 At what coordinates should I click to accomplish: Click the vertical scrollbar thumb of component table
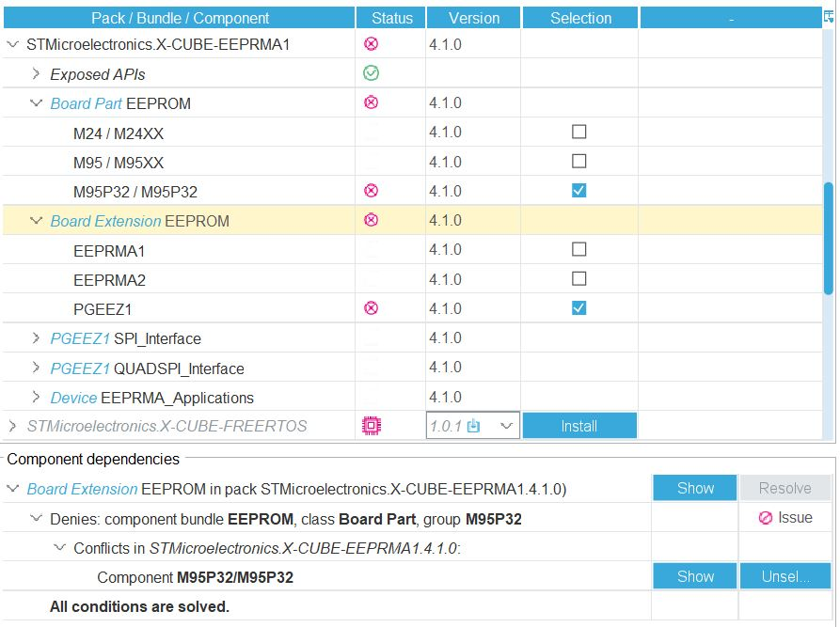[x=828, y=238]
